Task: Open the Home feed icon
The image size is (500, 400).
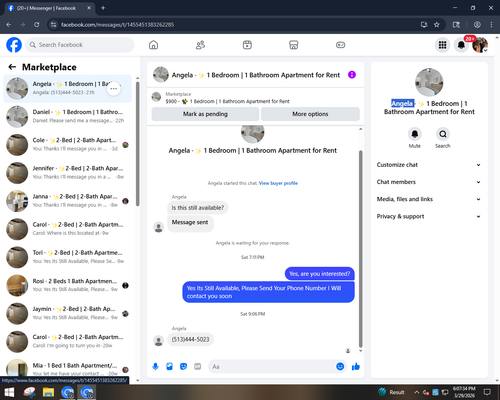Action: pyautogui.click(x=153, y=45)
